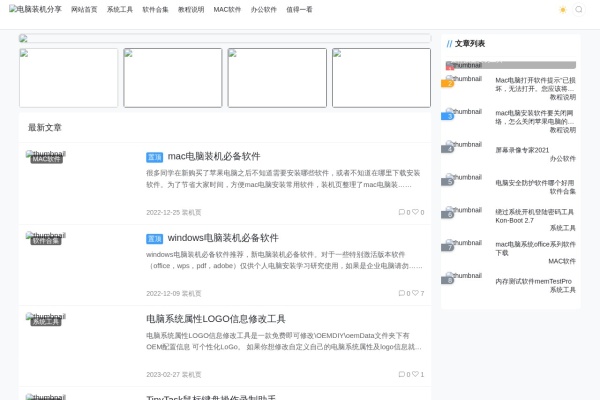
Task: Go to 软件合集 menu item
Action: click(155, 10)
